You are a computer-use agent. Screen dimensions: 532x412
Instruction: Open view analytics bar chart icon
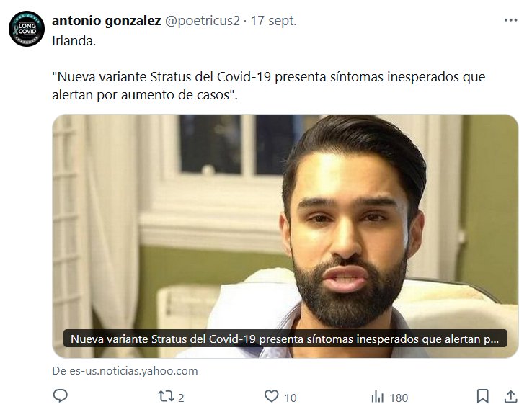tap(377, 396)
